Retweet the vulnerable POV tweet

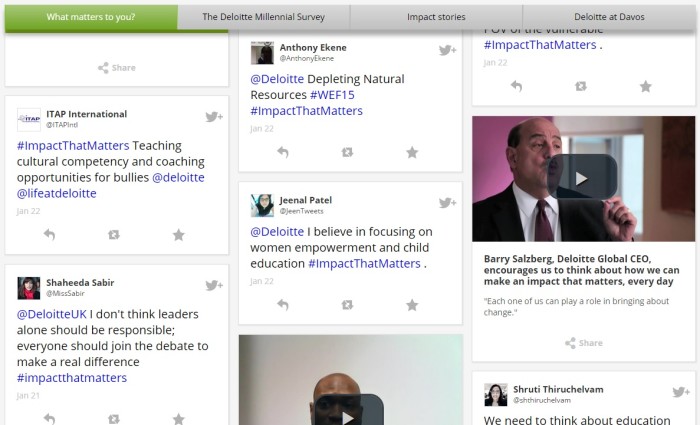tap(581, 86)
